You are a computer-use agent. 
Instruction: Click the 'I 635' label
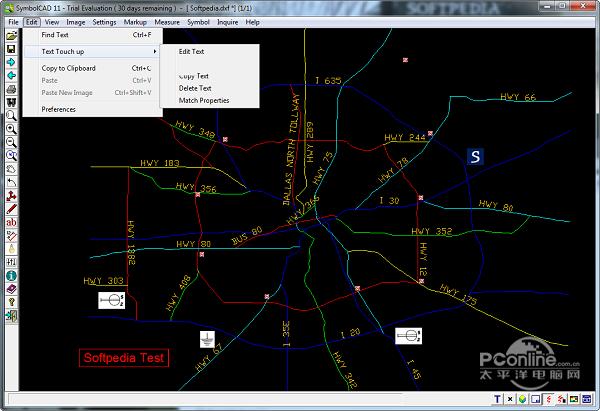pyautogui.click(x=328, y=80)
